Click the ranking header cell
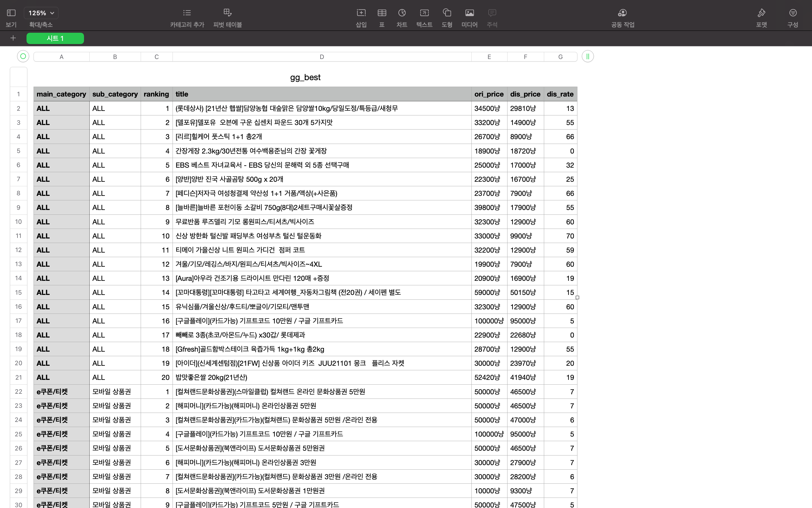 pyautogui.click(x=157, y=94)
